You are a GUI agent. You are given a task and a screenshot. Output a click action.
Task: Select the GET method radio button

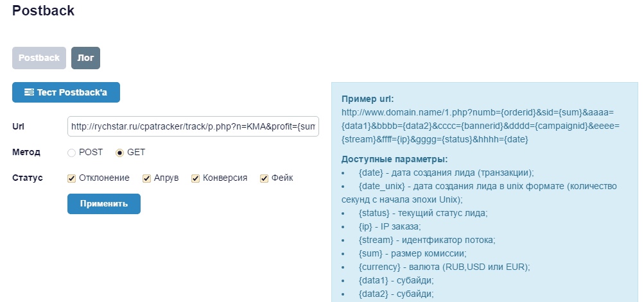pyautogui.click(x=119, y=153)
